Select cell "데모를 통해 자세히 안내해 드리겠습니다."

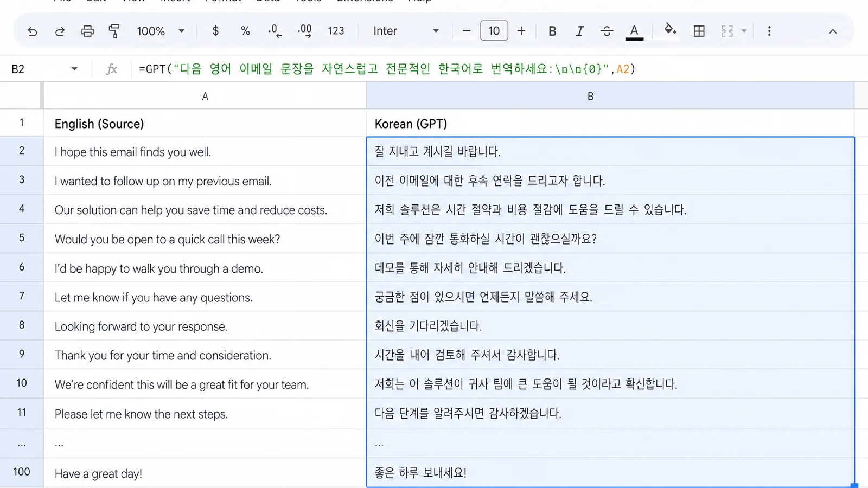610,268
